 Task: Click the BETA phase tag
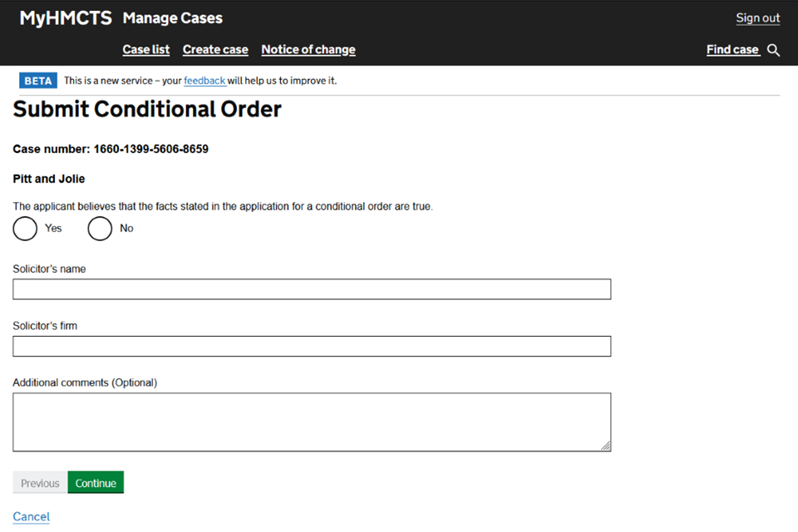pos(38,81)
